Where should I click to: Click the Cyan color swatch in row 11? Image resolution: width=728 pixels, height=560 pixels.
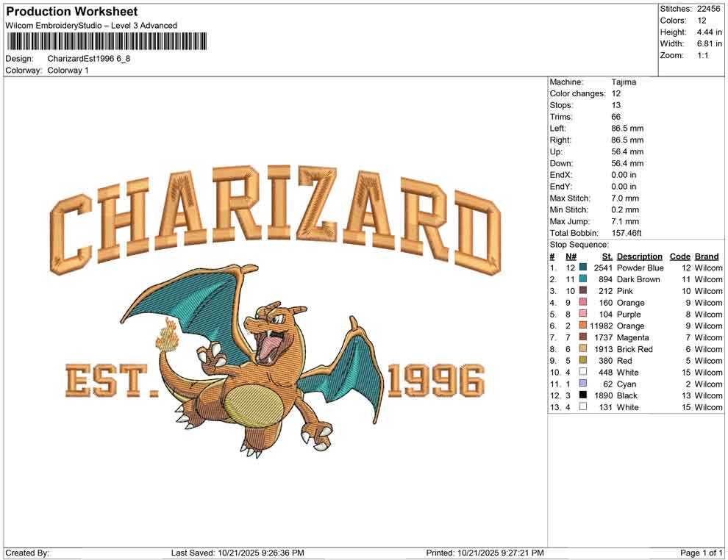click(x=582, y=383)
